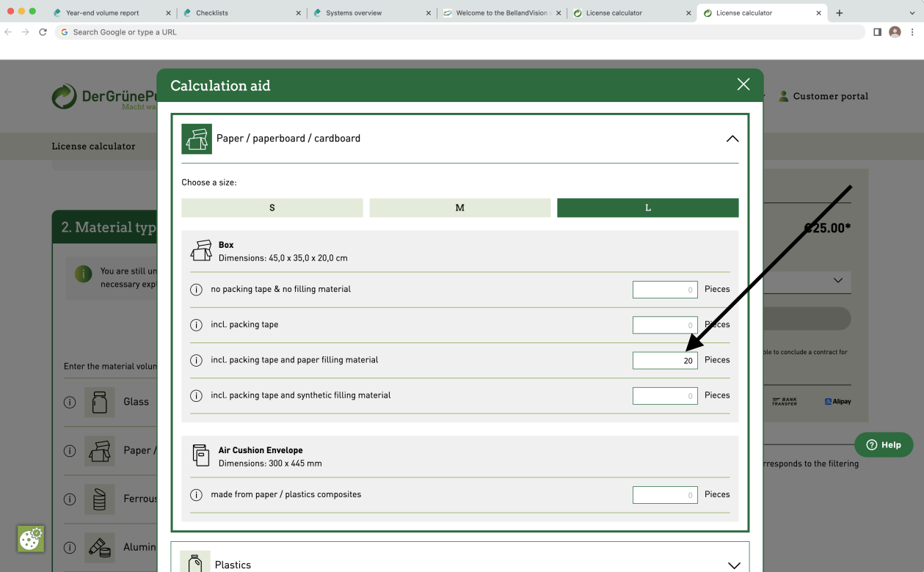Close the Calculation aid dialog
The width and height of the screenshot is (924, 572).
point(743,84)
